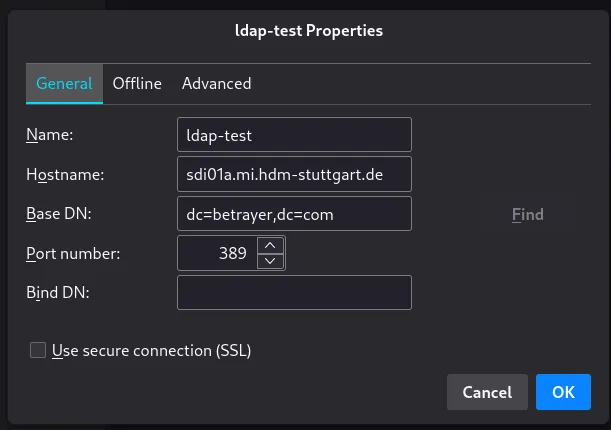Focus the Hostname input field
611x430 pixels.
point(294,174)
